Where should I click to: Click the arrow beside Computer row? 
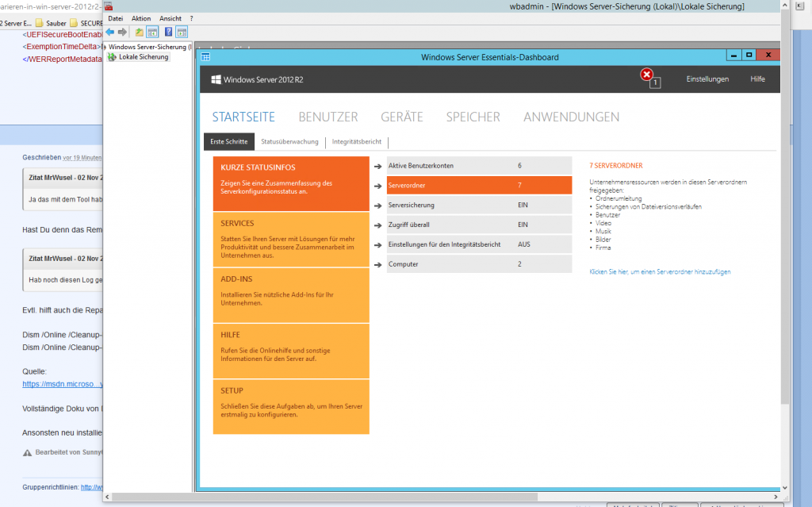coord(378,265)
